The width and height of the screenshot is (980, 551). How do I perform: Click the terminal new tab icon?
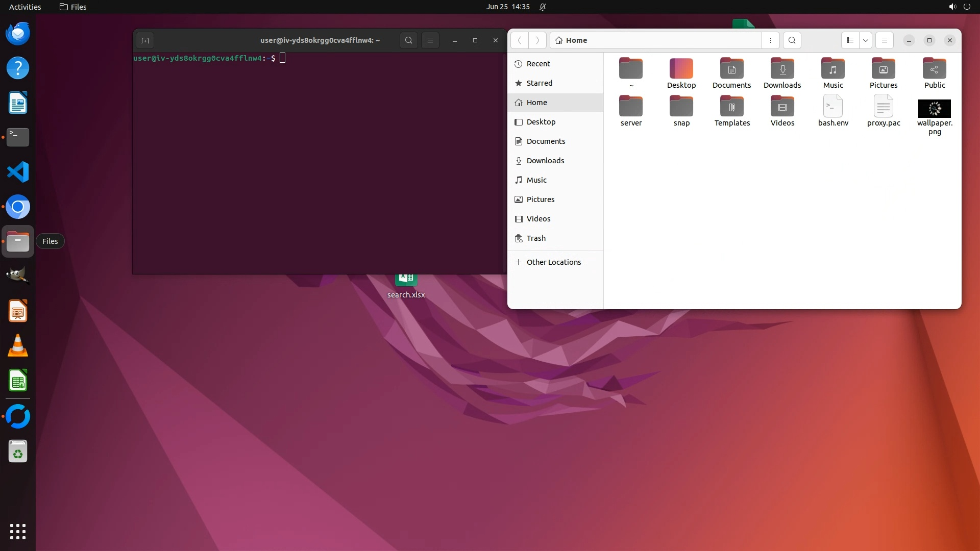tap(145, 40)
